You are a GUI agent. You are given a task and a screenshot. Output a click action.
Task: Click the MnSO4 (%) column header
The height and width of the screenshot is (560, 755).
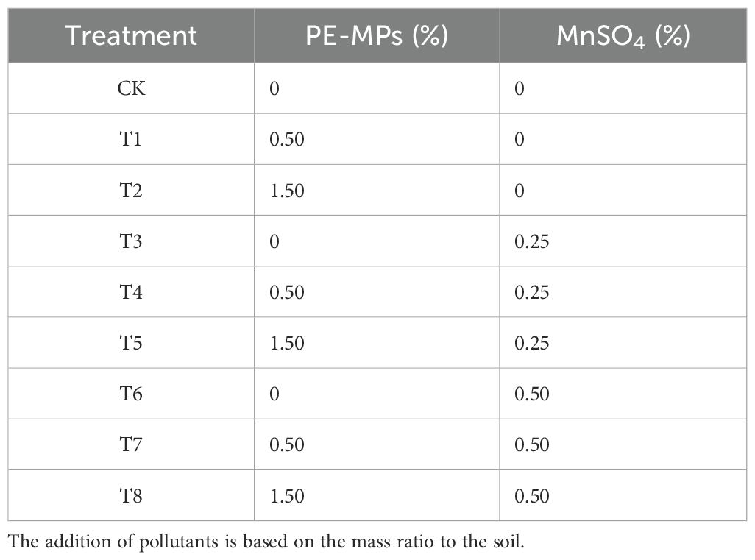[623, 36]
